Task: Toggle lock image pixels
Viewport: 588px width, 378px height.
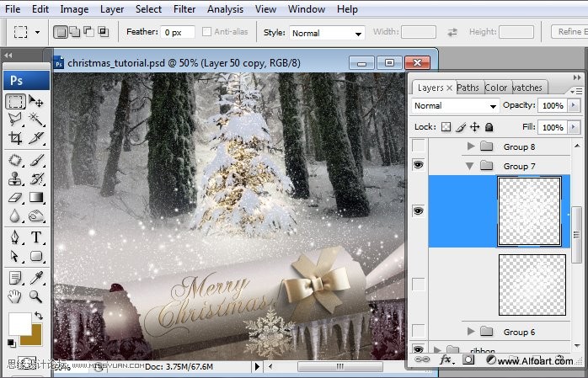Action: click(461, 127)
